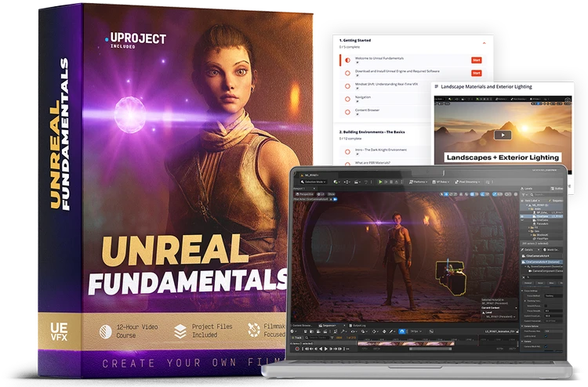Open the Sequencer view options eye icon
Viewport: 588px width, 387px height.
[354, 331]
